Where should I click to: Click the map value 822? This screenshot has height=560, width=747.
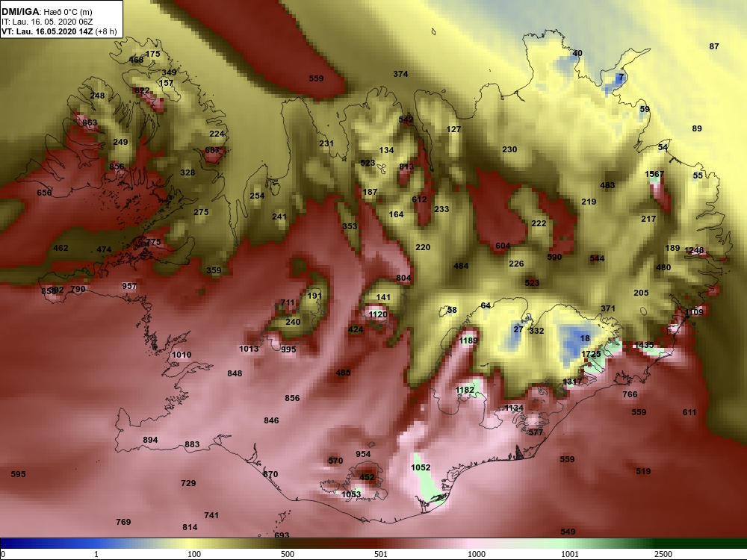(x=142, y=90)
